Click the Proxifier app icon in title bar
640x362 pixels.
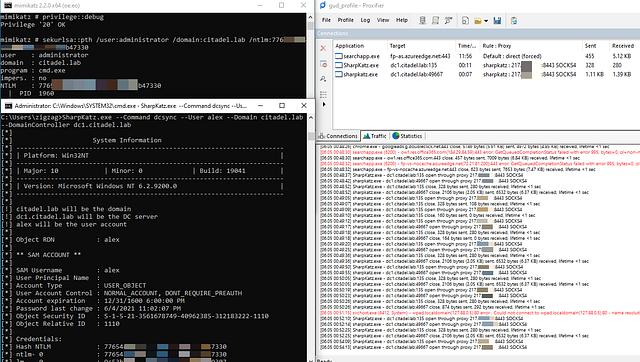[x=323, y=5]
